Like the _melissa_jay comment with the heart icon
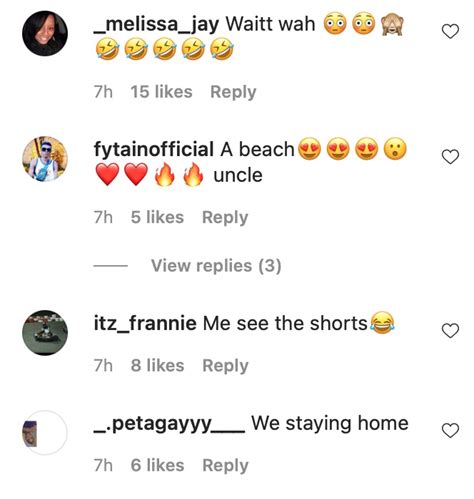474x499 pixels. tap(450, 31)
